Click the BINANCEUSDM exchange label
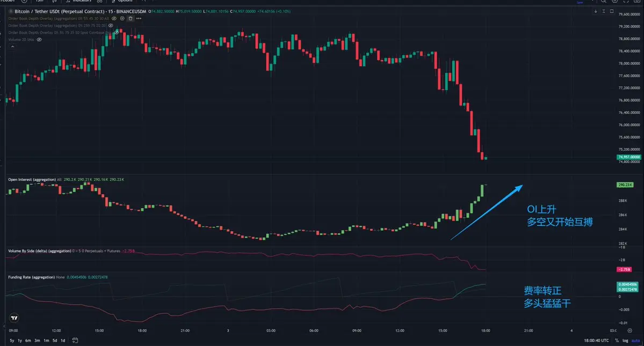Image resolution: width=644 pixels, height=346 pixels. (x=131, y=11)
